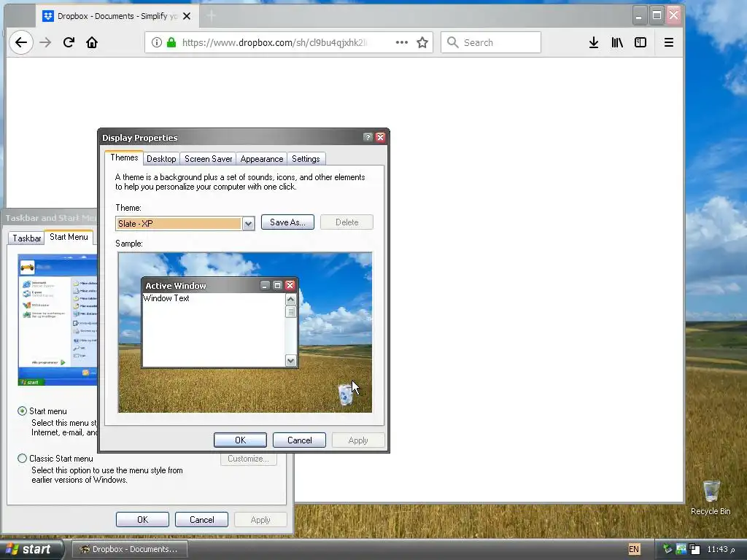The width and height of the screenshot is (747, 560).
Task: Switch to the Taskbar tab
Action: tap(27, 238)
